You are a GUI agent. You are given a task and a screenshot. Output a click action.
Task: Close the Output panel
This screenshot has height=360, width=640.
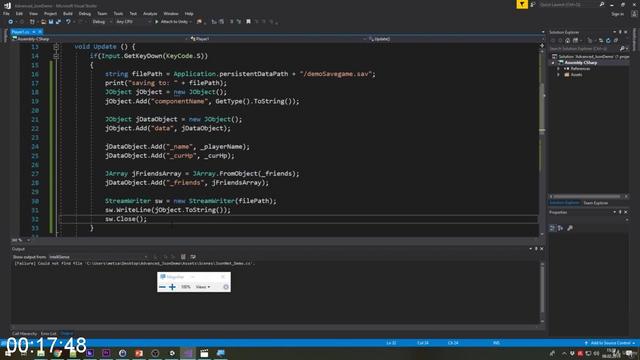tap(542, 249)
